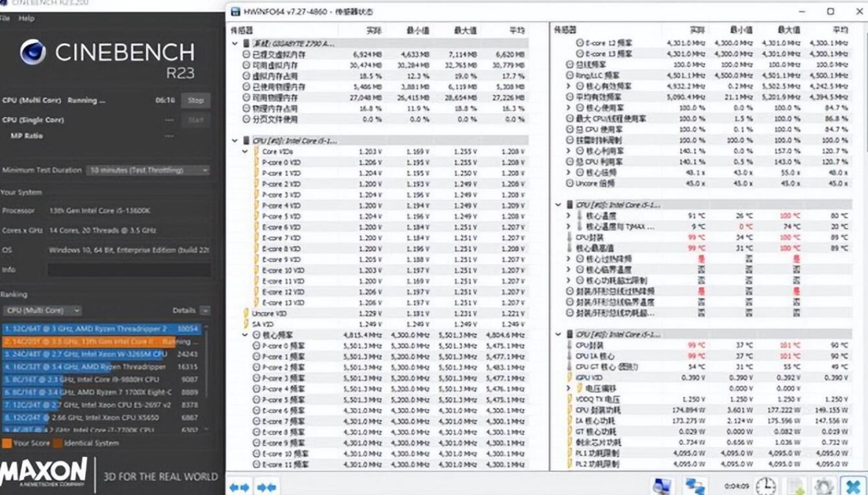This screenshot has width=868, height=495.
Task: Select the Intel Core i9-9880H ranking entry
Action: 102,380
